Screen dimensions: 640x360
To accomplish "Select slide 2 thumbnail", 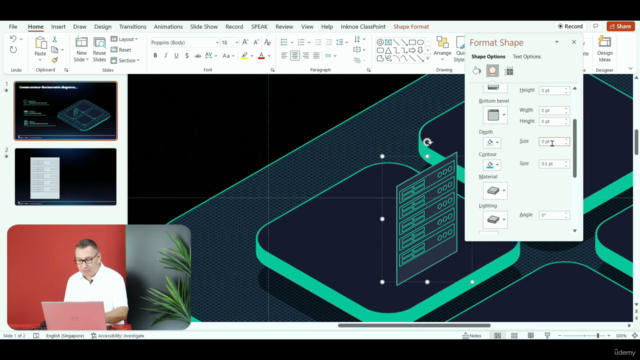I will point(66,177).
